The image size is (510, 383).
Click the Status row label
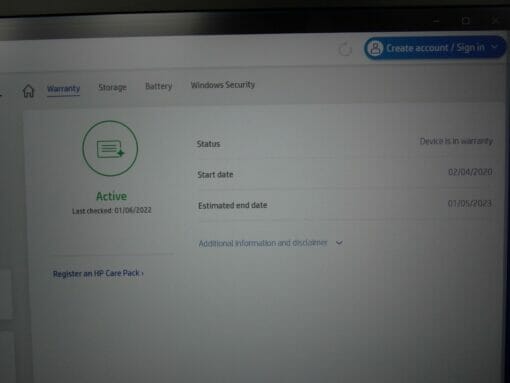point(208,144)
